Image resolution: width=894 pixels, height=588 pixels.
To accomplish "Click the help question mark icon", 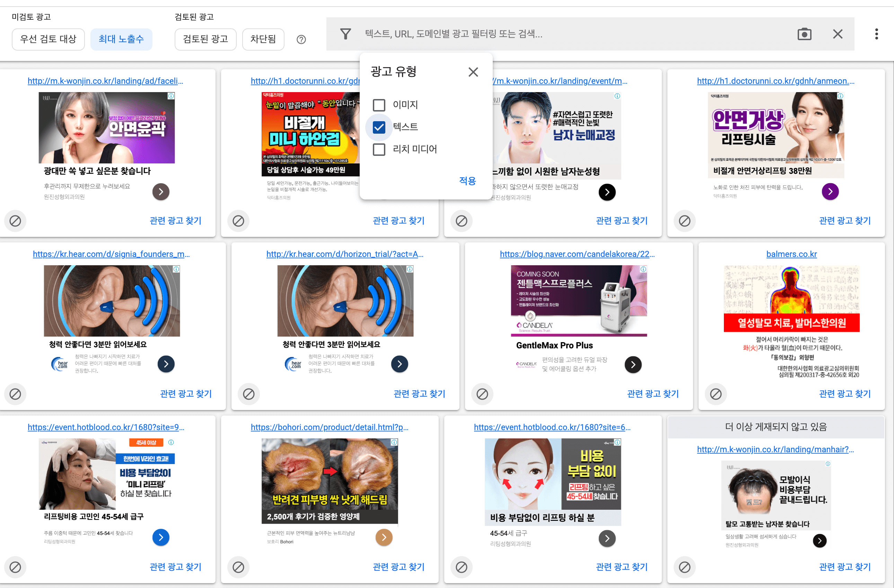I will click(x=301, y=39).
